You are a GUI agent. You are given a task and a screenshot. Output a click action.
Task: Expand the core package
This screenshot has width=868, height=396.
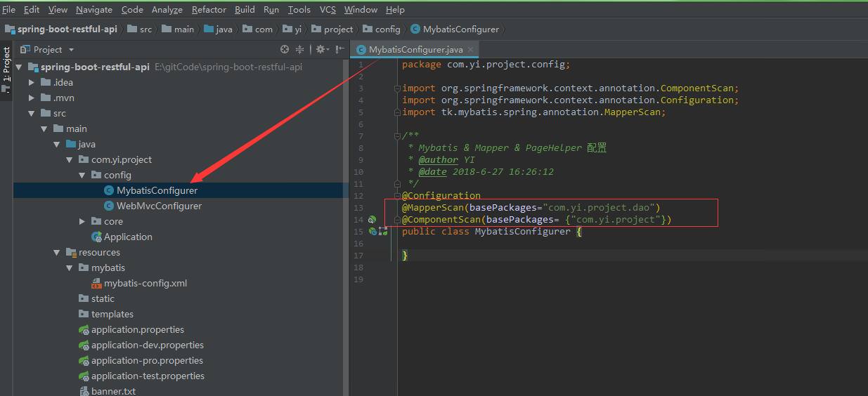coord(82,221)
